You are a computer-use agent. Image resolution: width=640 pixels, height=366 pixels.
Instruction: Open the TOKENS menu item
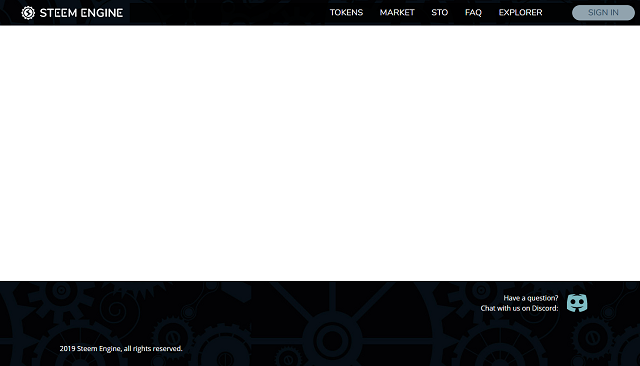346,13
